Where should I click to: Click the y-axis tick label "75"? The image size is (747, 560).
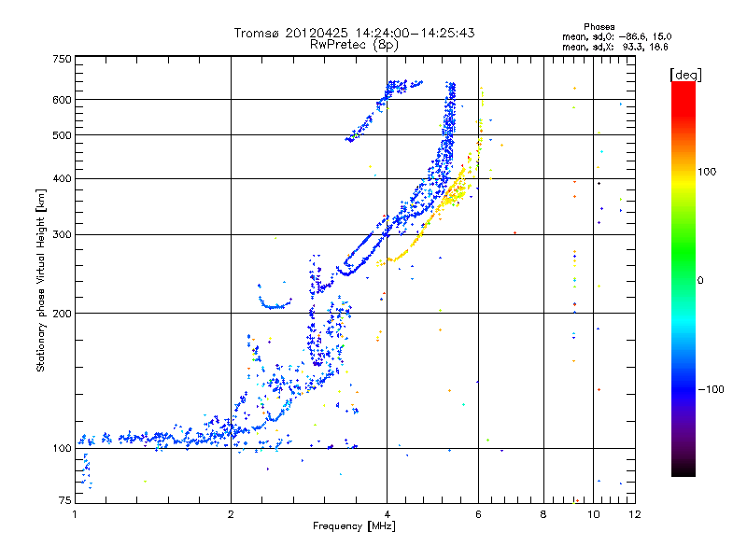tap(65, 500)
